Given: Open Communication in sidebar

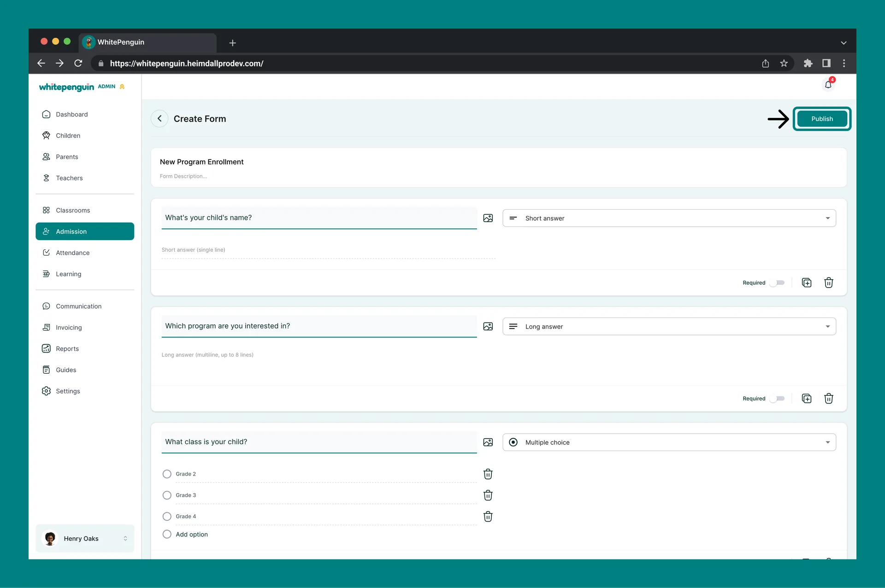Looking at the screenshot, I should (x=85, y=306).
